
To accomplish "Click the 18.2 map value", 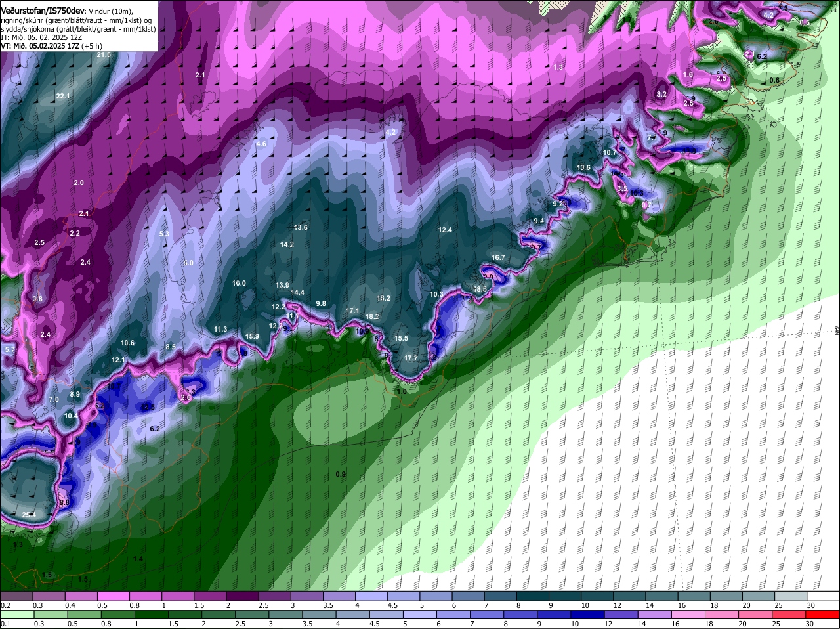I will click(372, 316).
